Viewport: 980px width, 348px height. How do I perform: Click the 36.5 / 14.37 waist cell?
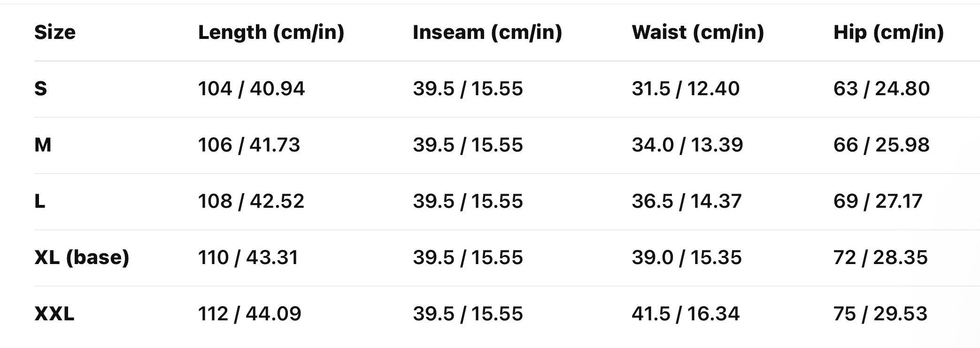686,201
